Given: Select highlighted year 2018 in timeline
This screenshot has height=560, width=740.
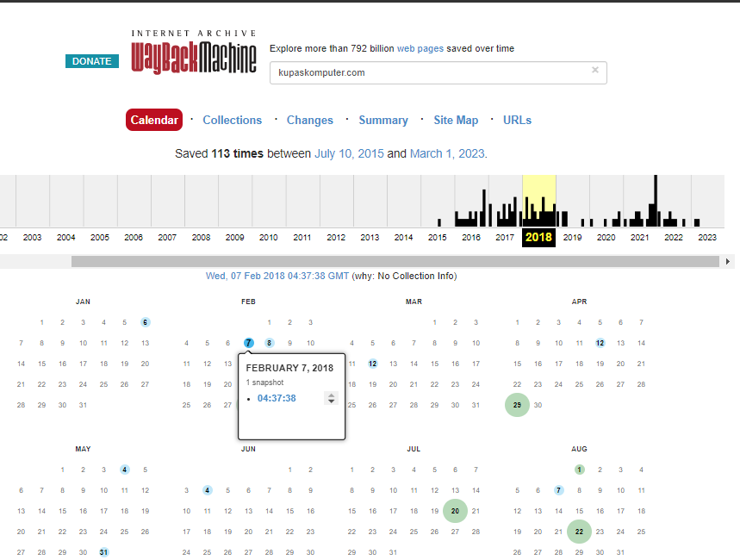Looking at the screenshot, I should pos(538,238).
